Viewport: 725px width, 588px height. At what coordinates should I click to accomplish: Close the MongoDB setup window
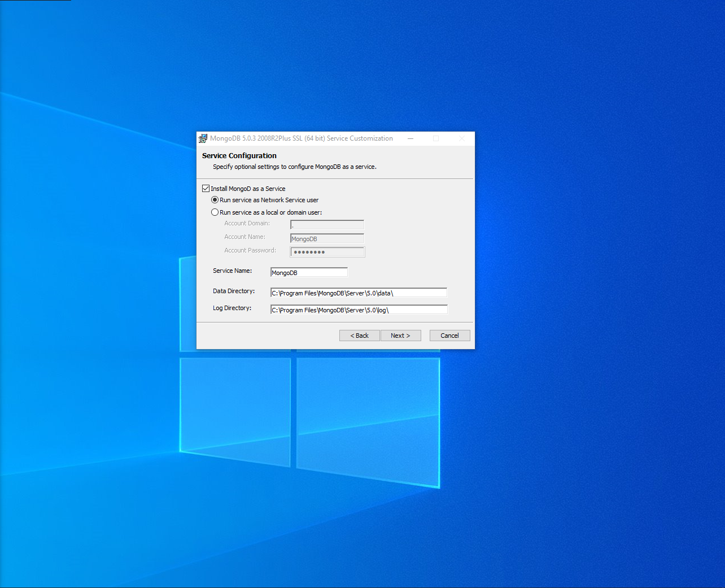tap(462, 138)
